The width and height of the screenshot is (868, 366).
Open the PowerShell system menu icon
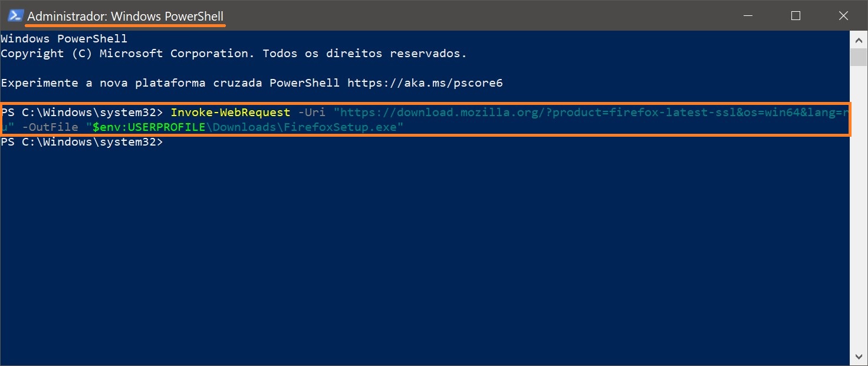[x=15, y=15]
